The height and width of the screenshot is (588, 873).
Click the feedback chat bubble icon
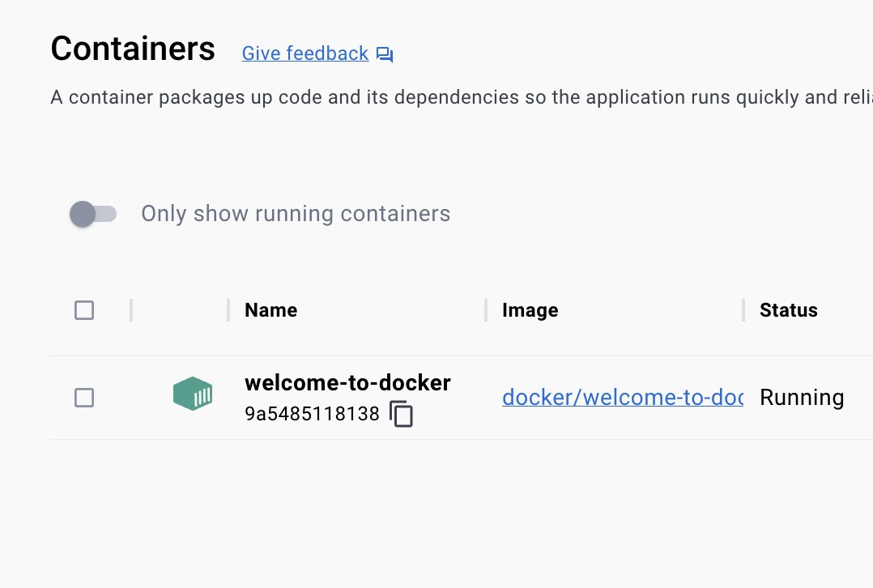pyautogui.click(x=385, y=54)
